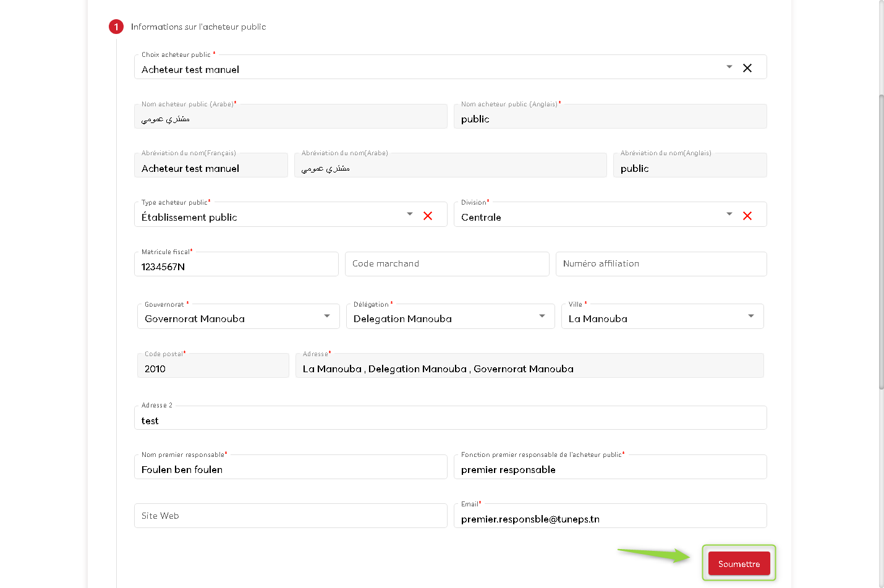Click the page vertical scrollbar

pos(881,241)
